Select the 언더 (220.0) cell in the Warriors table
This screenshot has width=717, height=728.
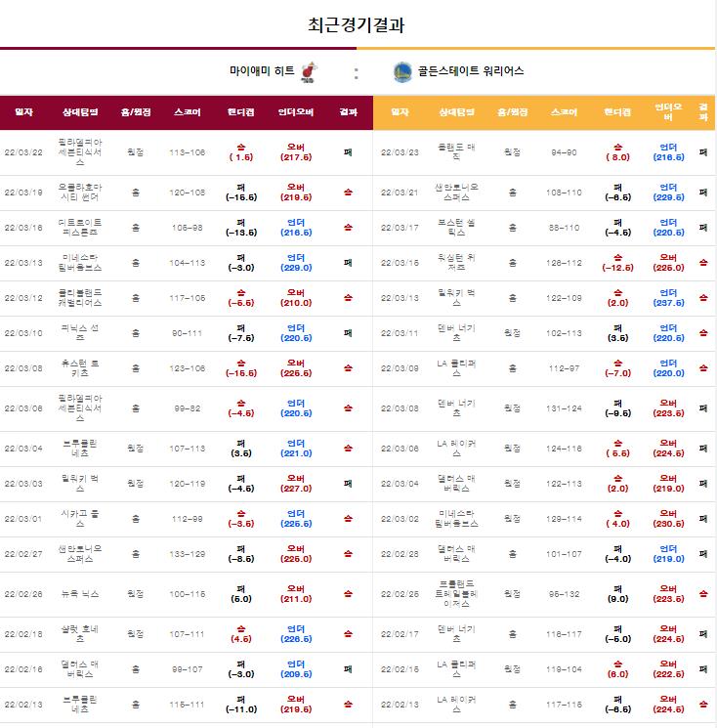[x=668, y=368]
